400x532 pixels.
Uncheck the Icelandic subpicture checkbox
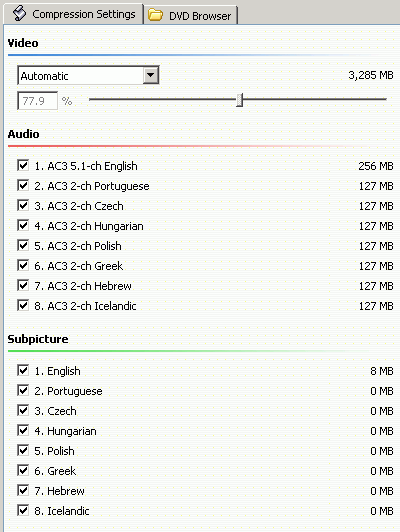pos(23,511)
